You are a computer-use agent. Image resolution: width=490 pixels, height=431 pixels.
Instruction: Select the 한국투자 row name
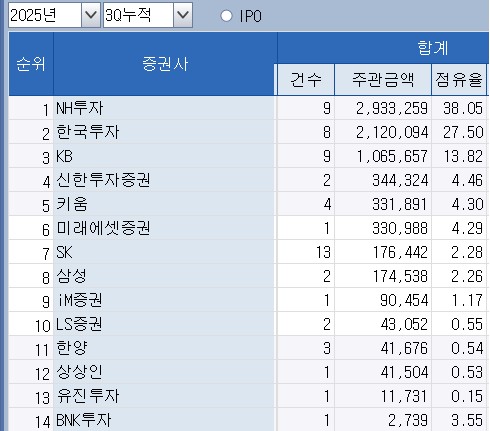pyautogui.click(x=88, y=132)
